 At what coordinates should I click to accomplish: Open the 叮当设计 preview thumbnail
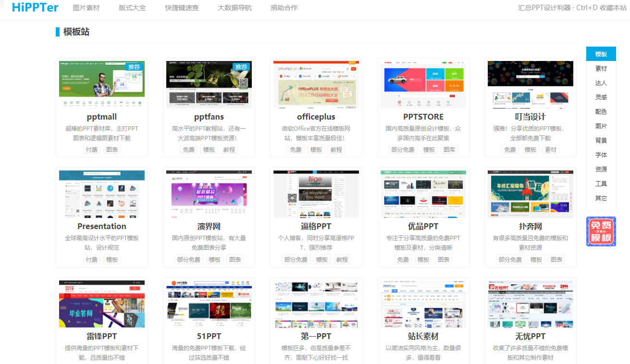tap(531, 85)
